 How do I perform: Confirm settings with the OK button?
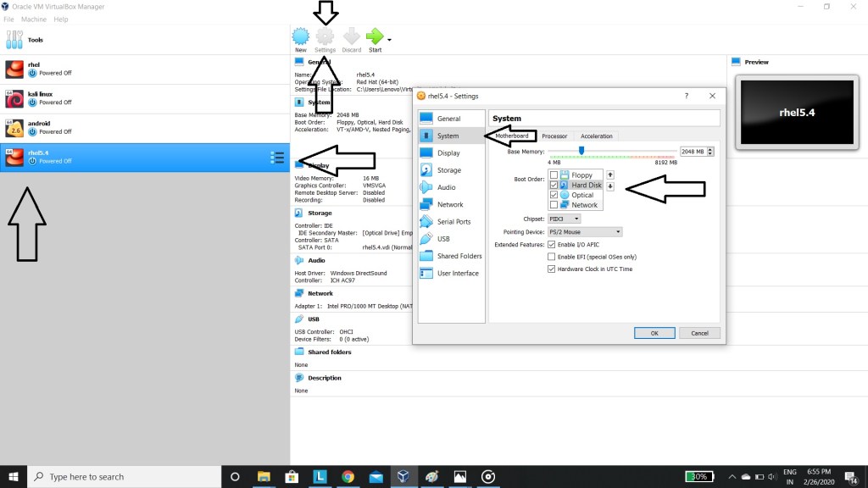coord(654,333)
